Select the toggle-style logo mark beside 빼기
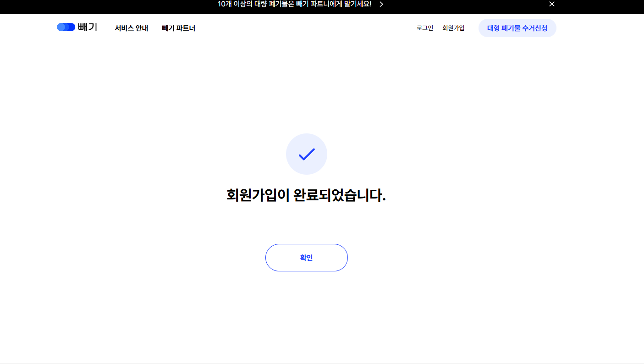 click(66, 27)
